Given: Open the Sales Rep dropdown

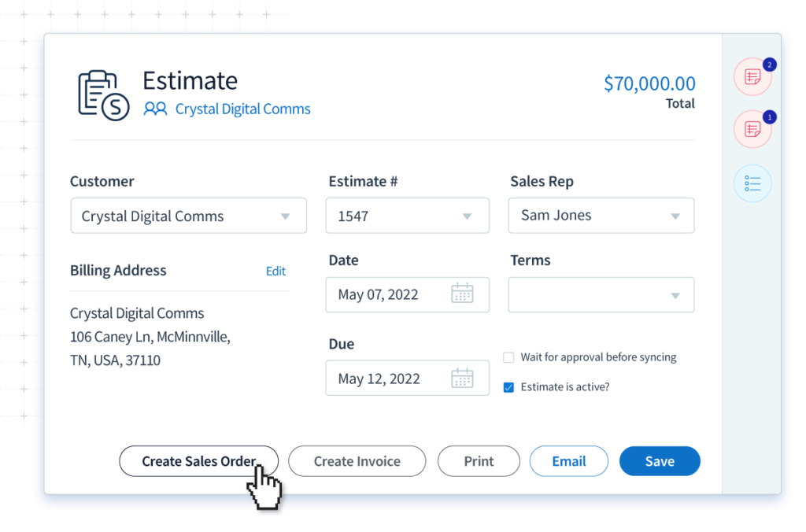Looking at the screenshot, I should point(675,216).
